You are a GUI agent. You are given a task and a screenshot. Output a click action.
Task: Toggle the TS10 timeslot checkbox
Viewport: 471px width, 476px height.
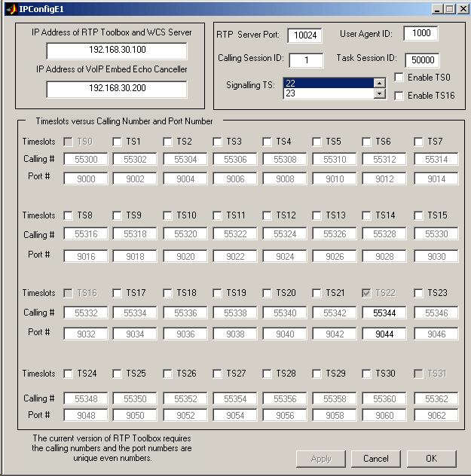coord(167,216)
